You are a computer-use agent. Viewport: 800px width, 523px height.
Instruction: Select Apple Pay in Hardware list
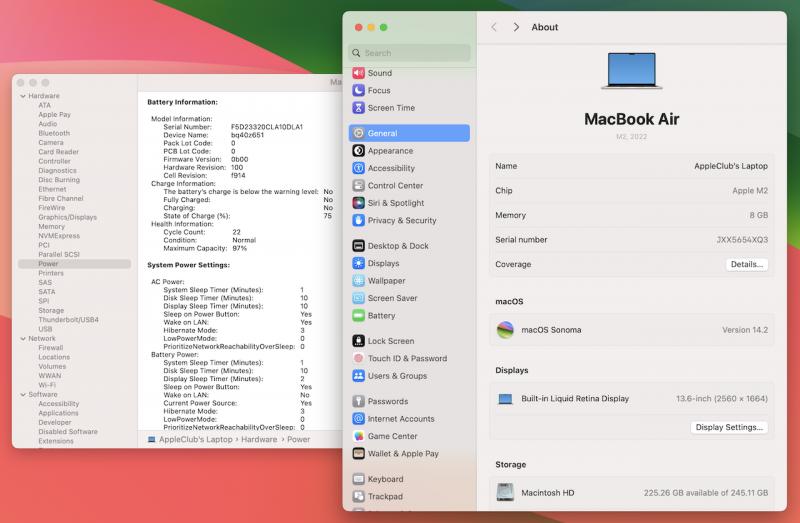54,114
